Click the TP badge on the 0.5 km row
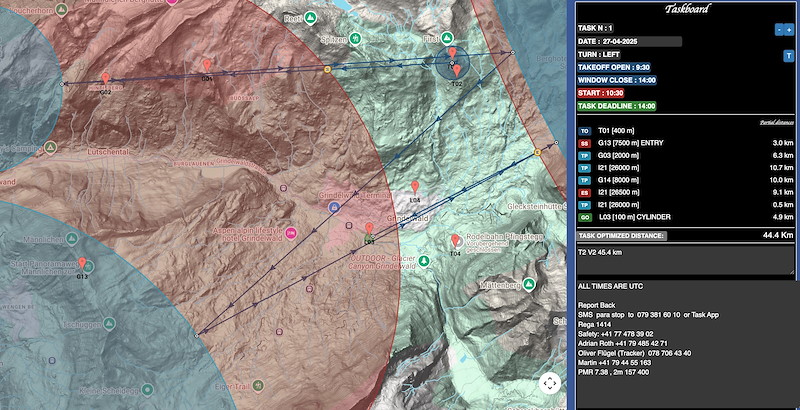Viewport: 800px width, 410px height. coord(585,205)
